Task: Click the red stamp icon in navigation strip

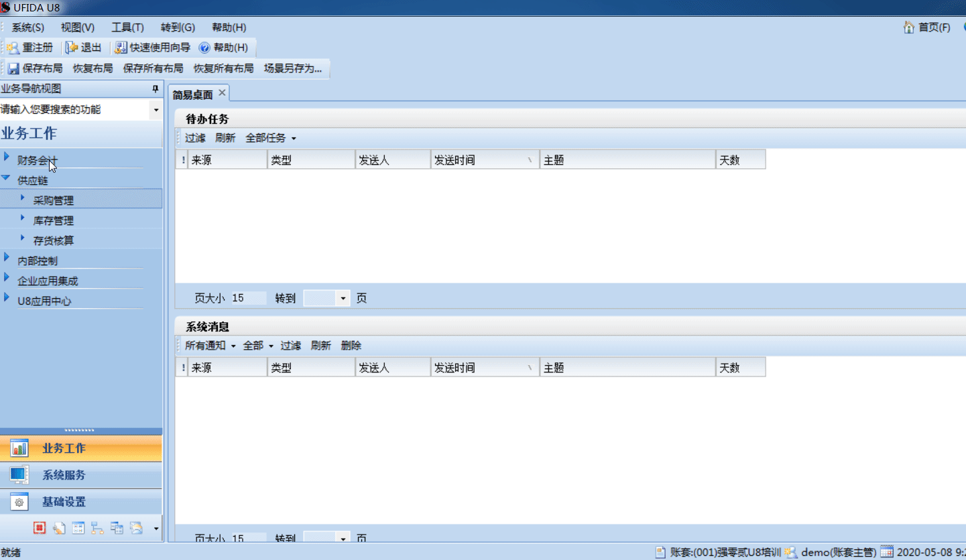Action: (x=40, y=528)
